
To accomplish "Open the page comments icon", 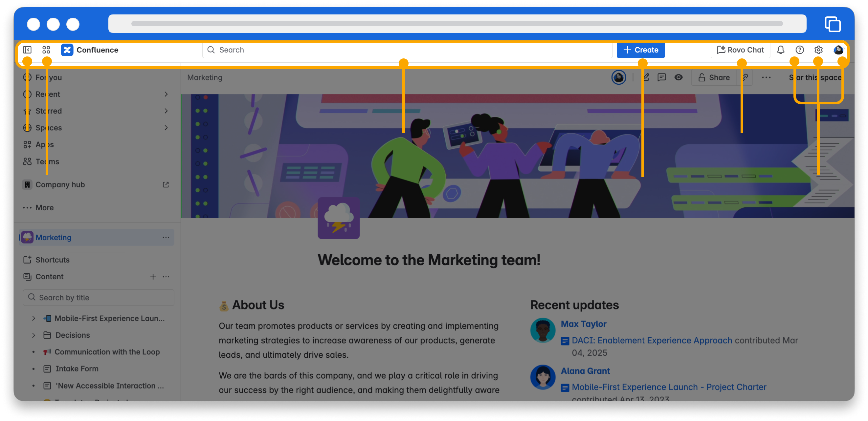I will point(661,77).
